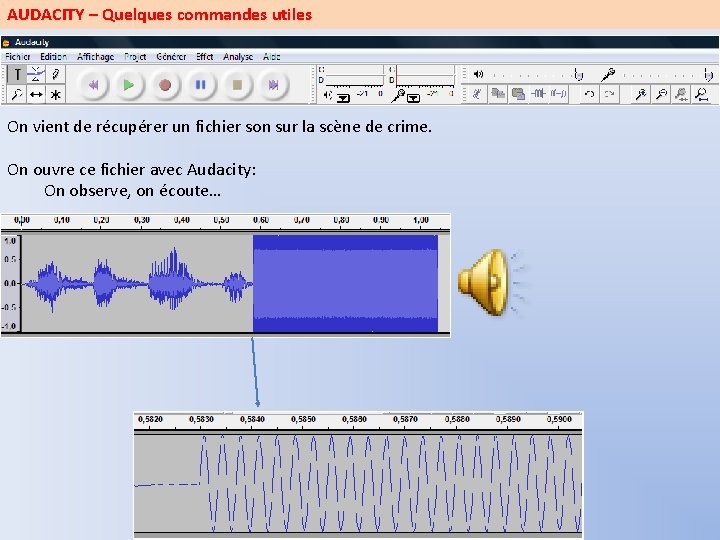This screenshot has width=720, height=540.
Task: Click the 1,00 mark on upper timeline
Action: (421, 220)
